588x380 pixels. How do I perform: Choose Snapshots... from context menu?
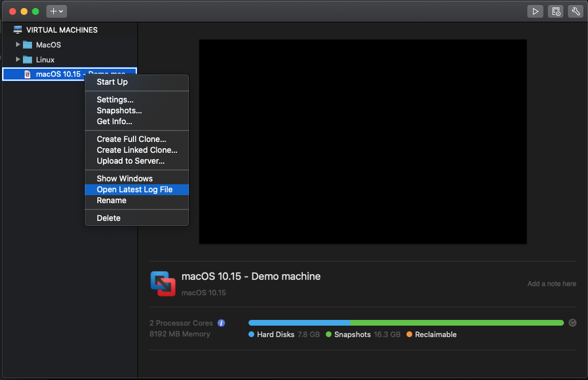(x=137, y=110)
